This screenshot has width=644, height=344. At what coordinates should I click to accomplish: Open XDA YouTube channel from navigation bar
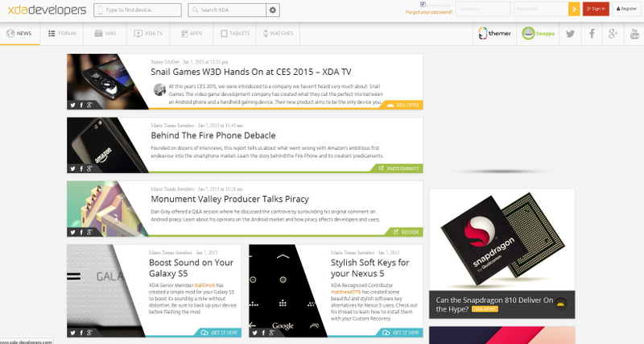click(634, 34)
